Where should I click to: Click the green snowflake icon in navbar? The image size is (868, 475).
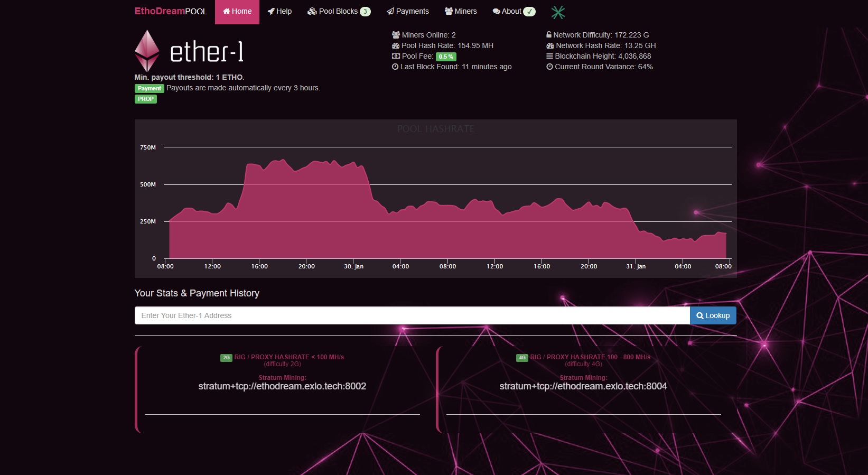coord(558,12)
